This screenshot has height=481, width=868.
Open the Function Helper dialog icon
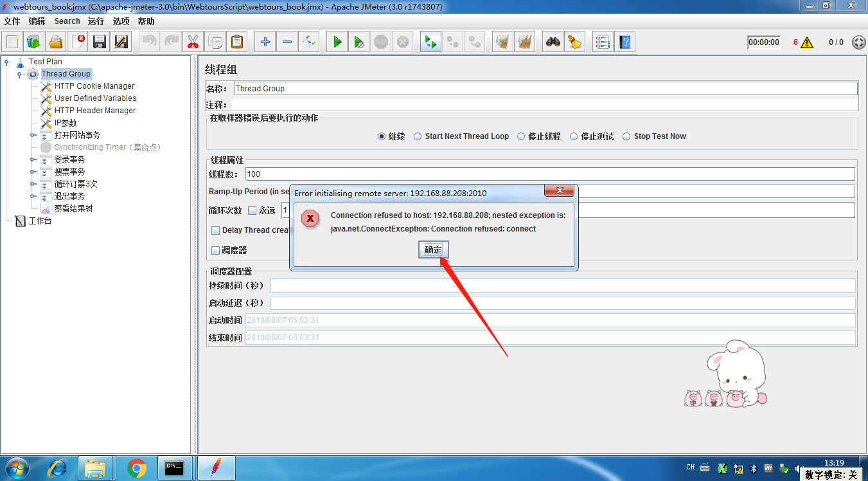602,42
